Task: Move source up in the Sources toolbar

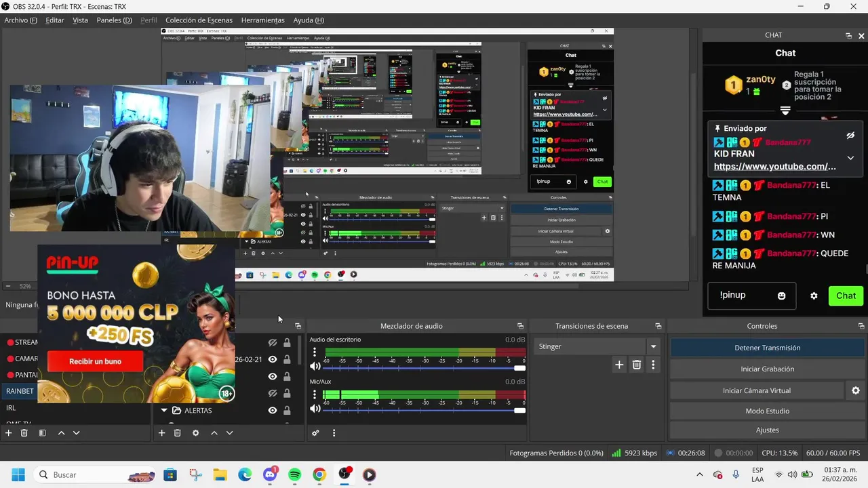Action: (x=214, y=432)
